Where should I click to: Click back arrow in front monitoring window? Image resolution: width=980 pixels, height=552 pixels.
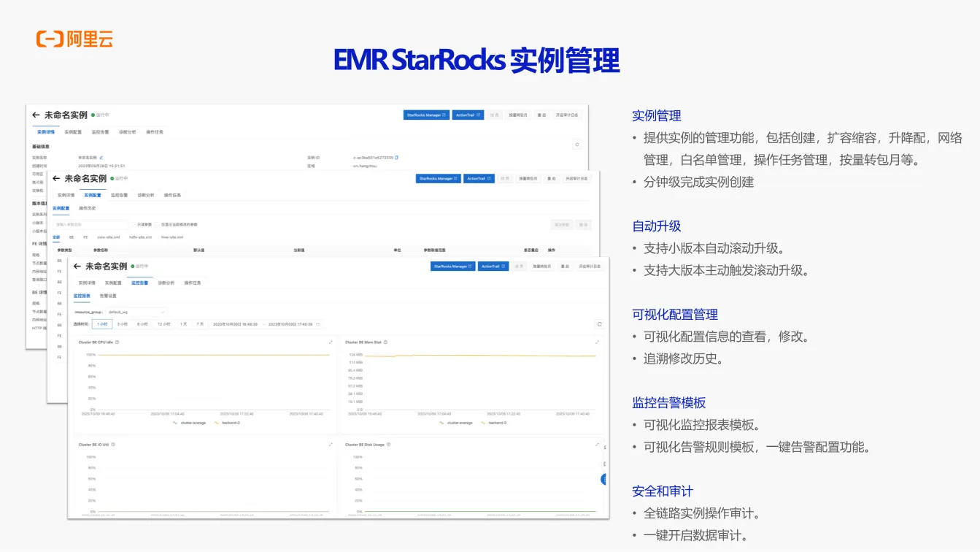click(77, 267)
